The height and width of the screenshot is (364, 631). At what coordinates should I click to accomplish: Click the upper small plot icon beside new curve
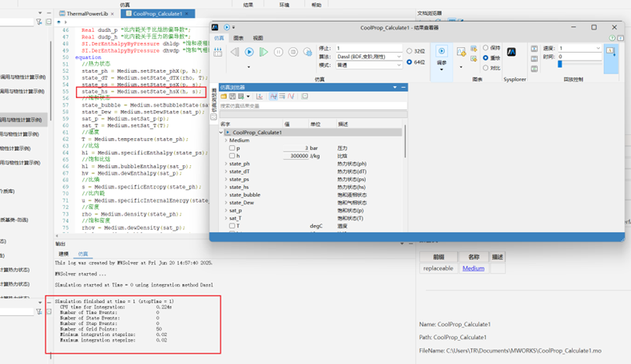coord(474,49)
